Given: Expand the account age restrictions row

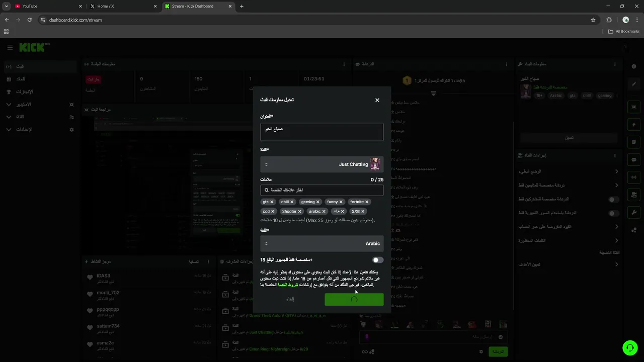Looking at the screenshot, I should click(569, 227).
